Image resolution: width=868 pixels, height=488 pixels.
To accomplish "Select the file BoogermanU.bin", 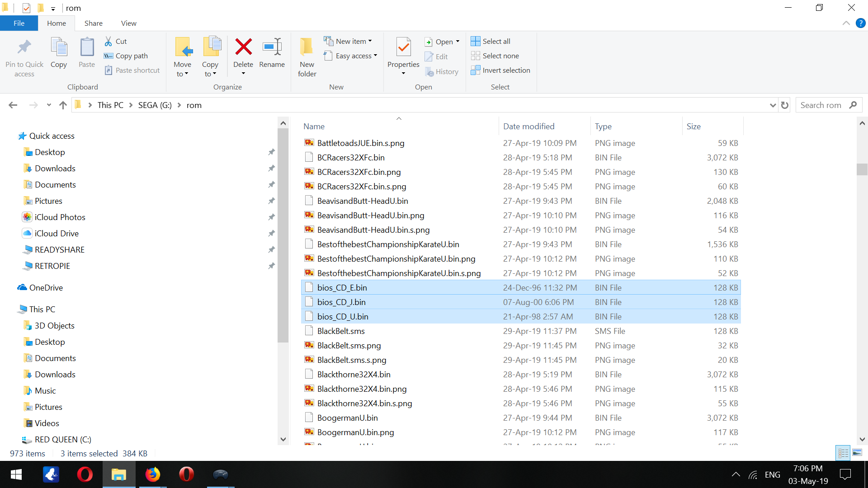I will 521,418.
